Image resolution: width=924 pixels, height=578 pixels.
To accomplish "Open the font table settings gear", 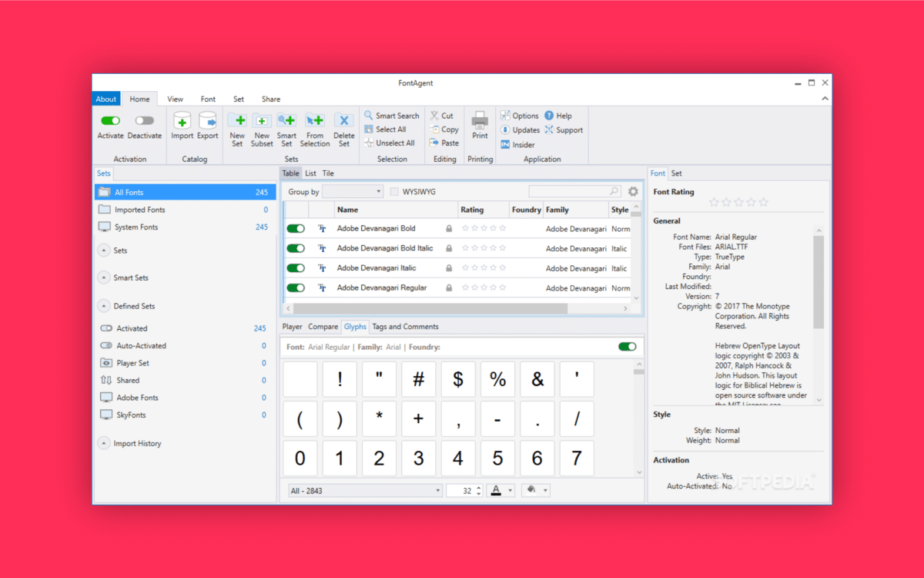I will coord(633,192).
